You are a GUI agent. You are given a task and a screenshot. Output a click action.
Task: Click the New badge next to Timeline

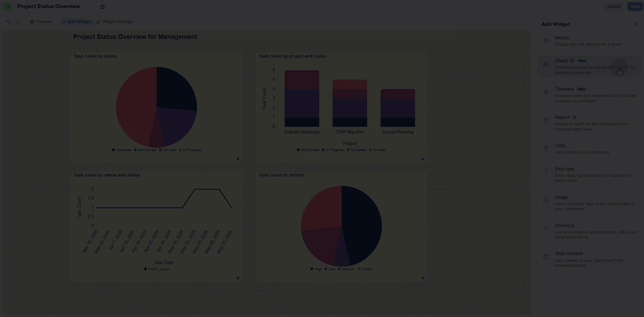(x=581, y=89)
